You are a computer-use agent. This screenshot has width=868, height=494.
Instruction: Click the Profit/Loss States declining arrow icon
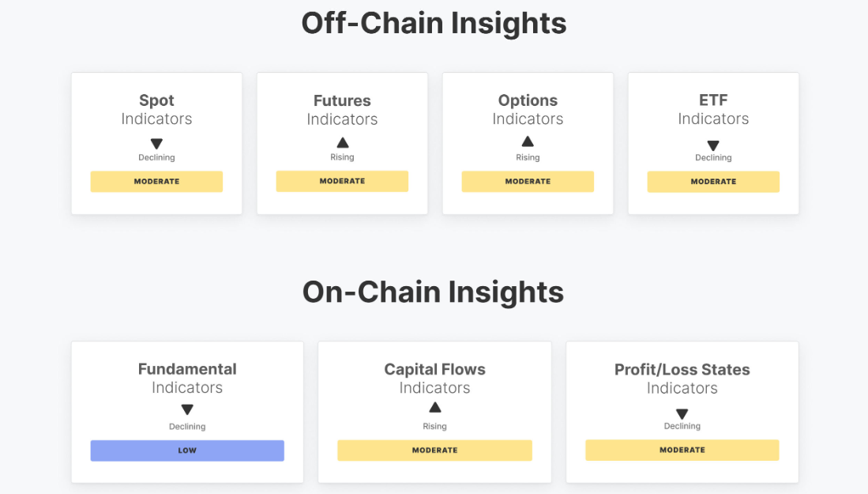coord(682,414)
